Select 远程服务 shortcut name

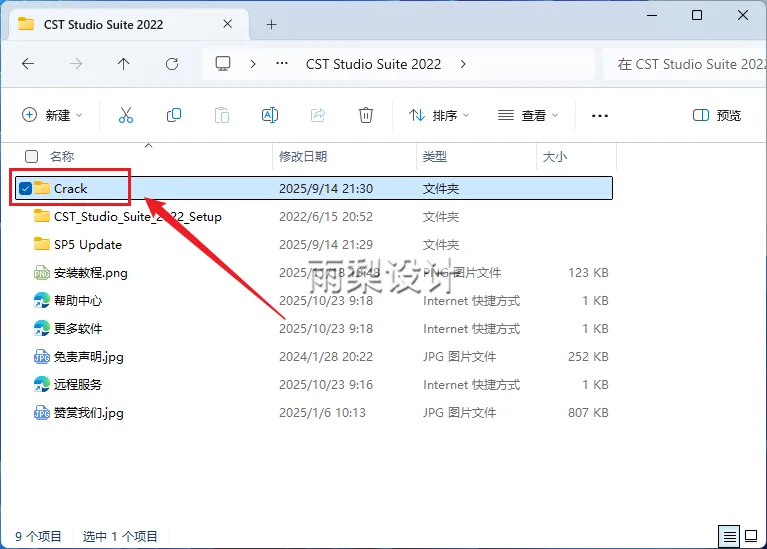pos(78,385)
